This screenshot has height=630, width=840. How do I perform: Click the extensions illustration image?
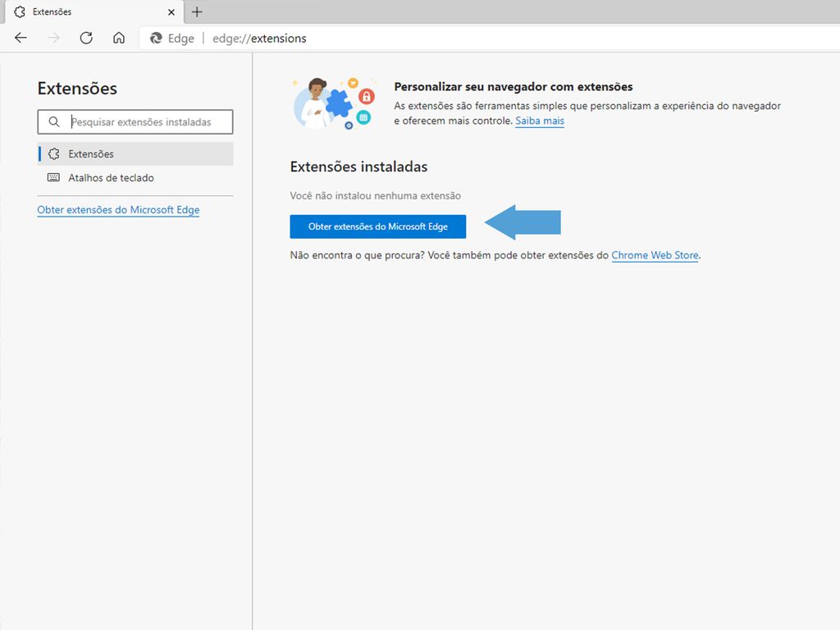click(333, 103)
